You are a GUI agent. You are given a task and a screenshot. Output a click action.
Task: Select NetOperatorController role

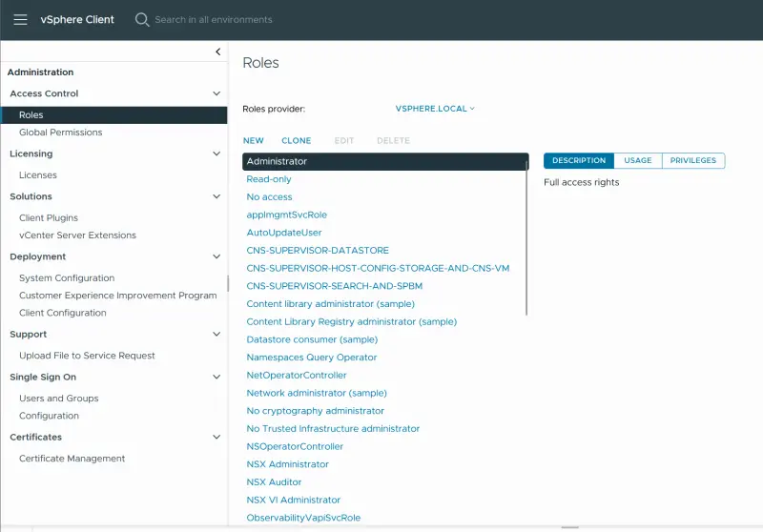tap(297, 376)
